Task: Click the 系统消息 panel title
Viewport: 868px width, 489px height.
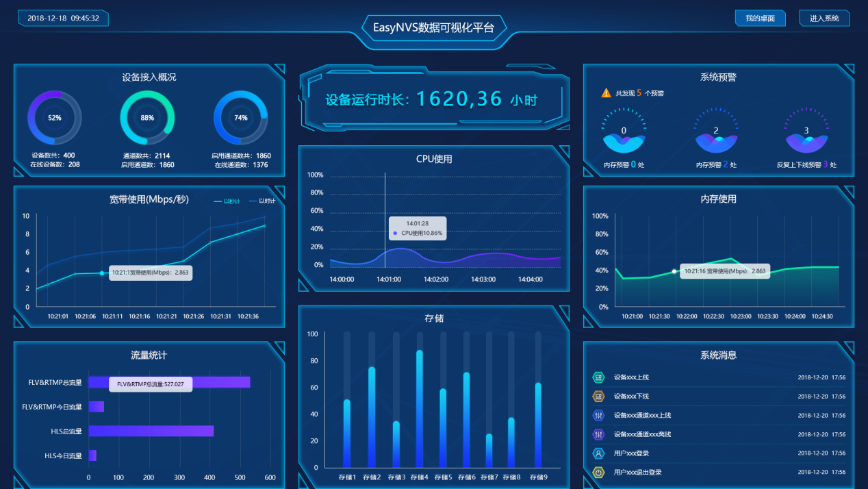Action: pos(718,355)
